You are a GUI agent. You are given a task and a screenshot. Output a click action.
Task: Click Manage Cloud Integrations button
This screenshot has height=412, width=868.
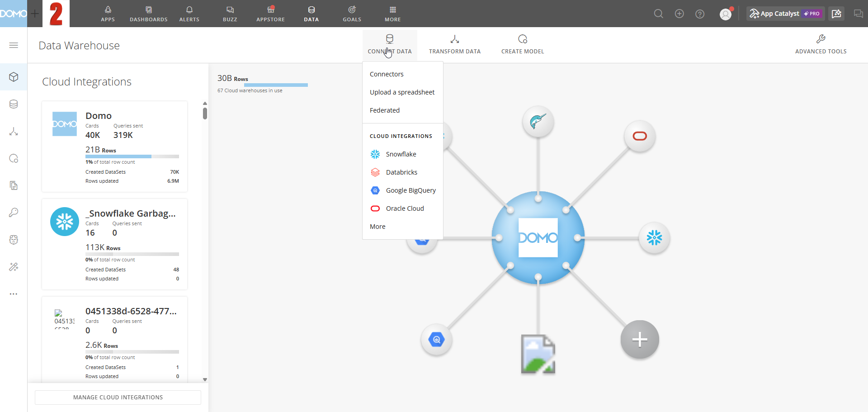click(118, 398)
